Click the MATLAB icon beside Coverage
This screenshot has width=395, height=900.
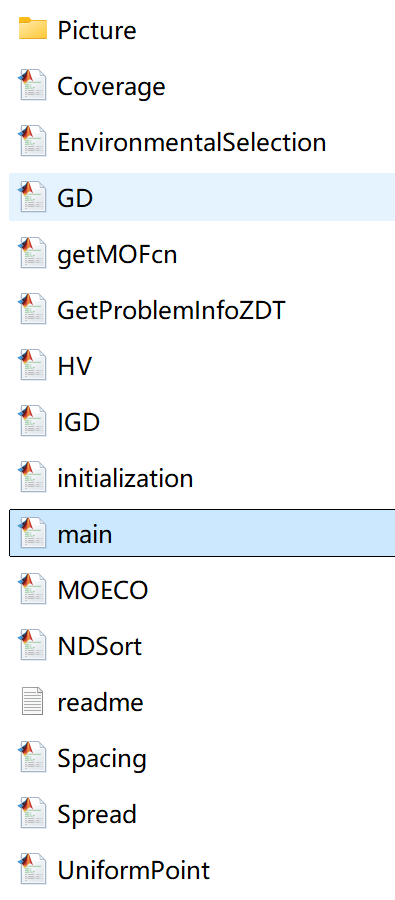click(33, 85)
